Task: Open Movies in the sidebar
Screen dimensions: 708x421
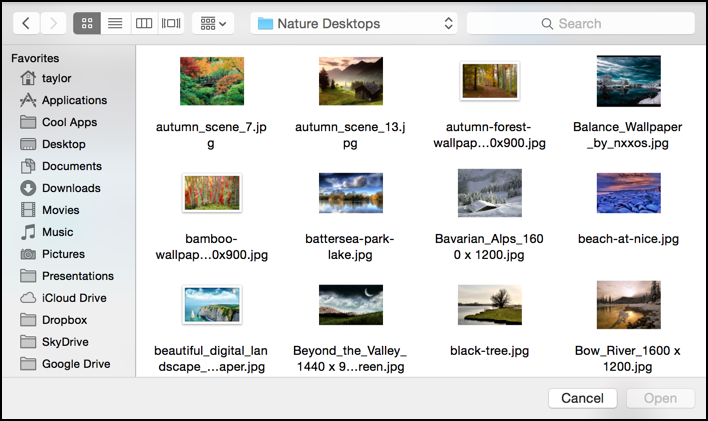Action: (x=59, y=210)
